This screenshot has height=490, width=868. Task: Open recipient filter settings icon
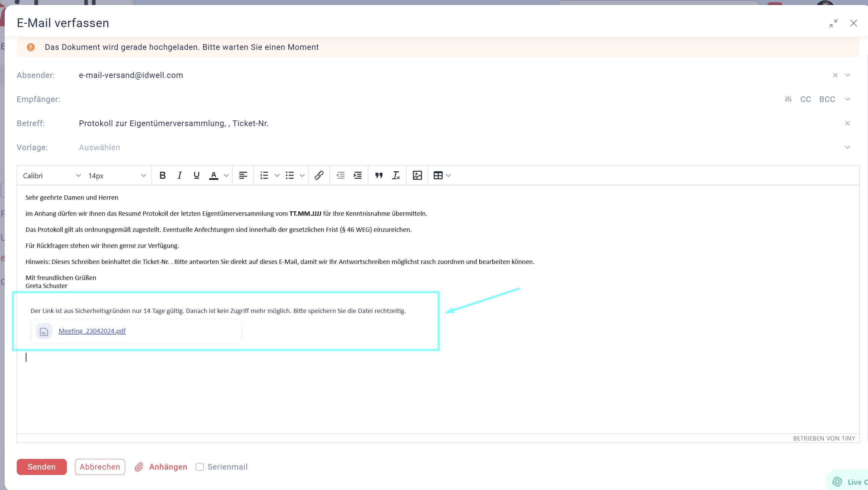(x=788, y=99)
